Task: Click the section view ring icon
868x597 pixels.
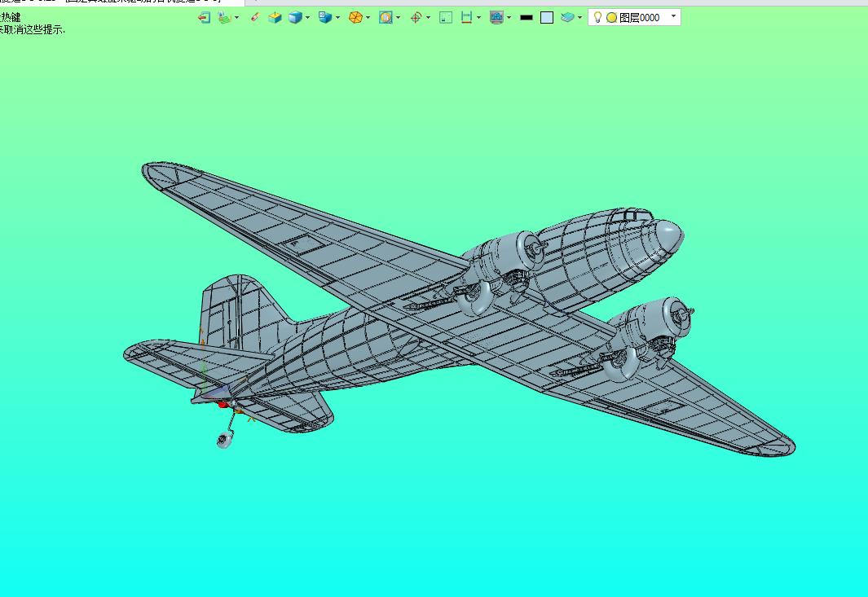Action: pyautogui.click(x=386, y=18)
